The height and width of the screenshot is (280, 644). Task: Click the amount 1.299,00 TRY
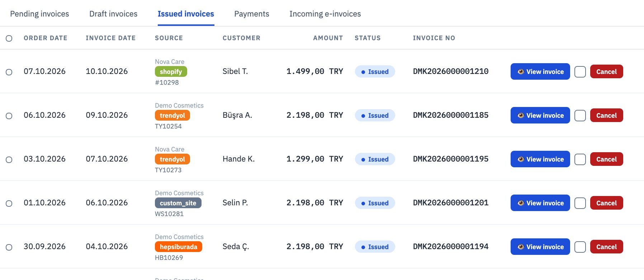click(314, 159)
